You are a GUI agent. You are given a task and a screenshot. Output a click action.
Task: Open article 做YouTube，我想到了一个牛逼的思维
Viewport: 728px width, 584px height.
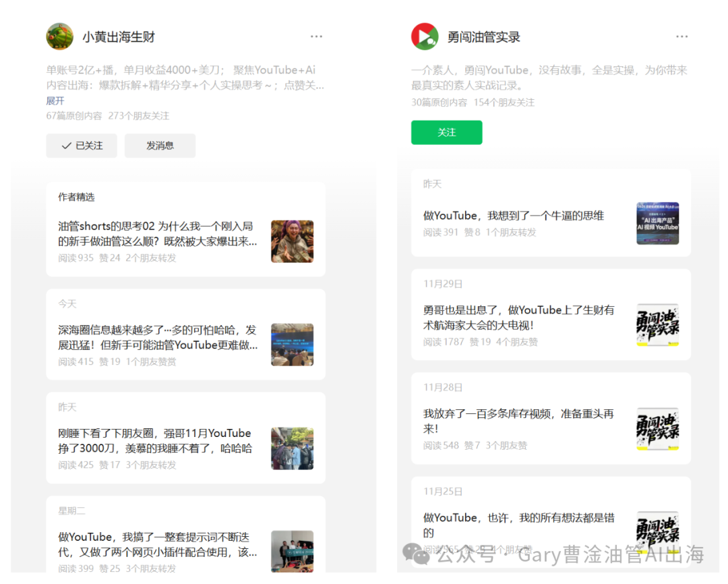(x=512, y=215)
